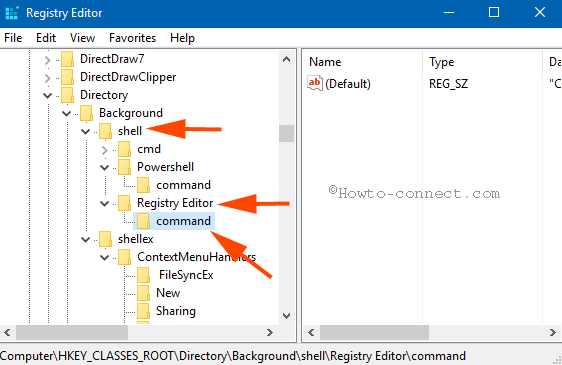Expand the cmd key
Screen dimensions: 562x365
104,150
